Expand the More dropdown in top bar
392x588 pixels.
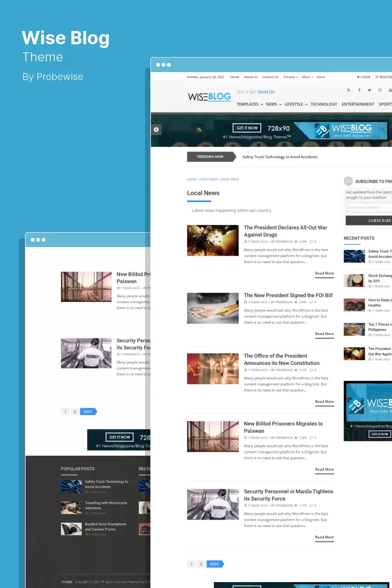pos(307,77)
